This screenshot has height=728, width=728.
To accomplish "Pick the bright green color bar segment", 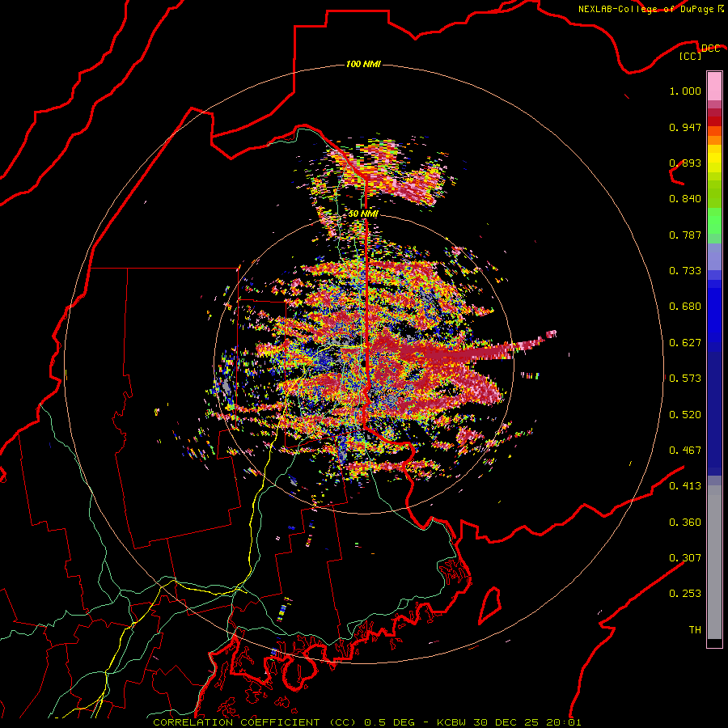I will click(x=714, y=221).
